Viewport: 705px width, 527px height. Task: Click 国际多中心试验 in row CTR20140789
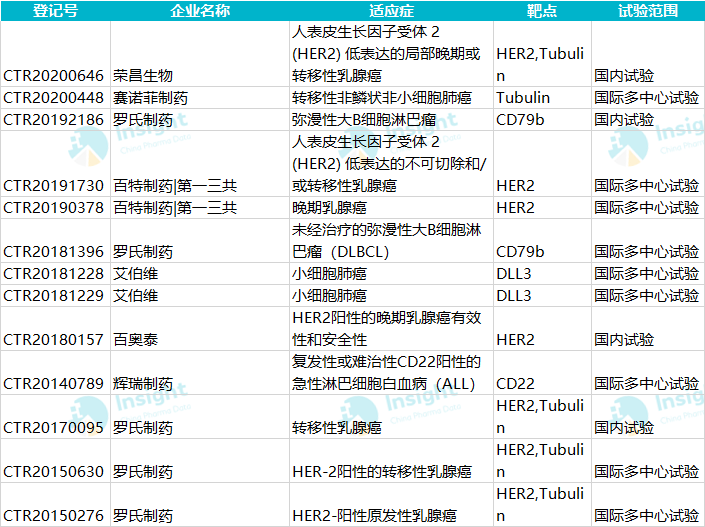click(647, 384)
